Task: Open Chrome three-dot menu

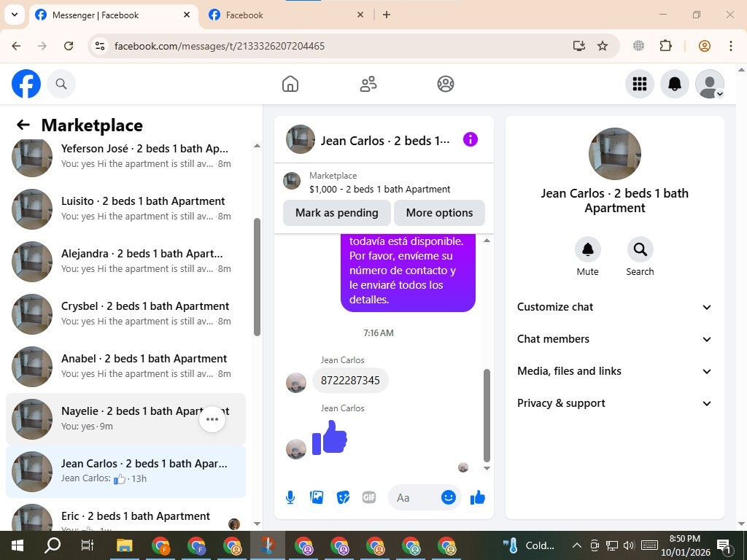Action: point(731,46)
